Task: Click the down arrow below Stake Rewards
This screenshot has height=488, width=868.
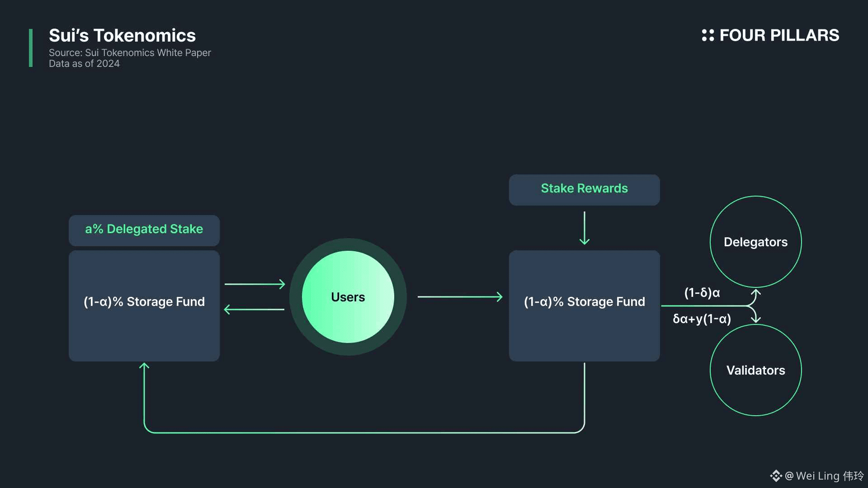Action: click(x=585, y=228)
